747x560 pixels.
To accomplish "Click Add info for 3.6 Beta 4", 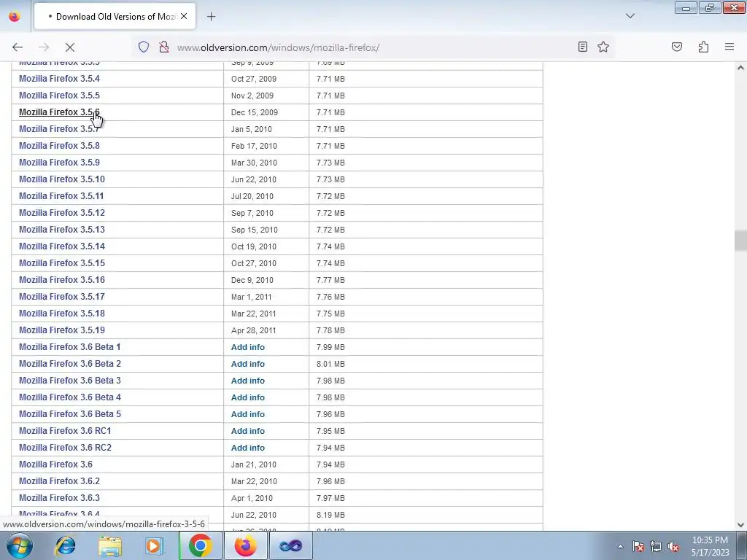I will pyautogui.click(x=248, y=397).
